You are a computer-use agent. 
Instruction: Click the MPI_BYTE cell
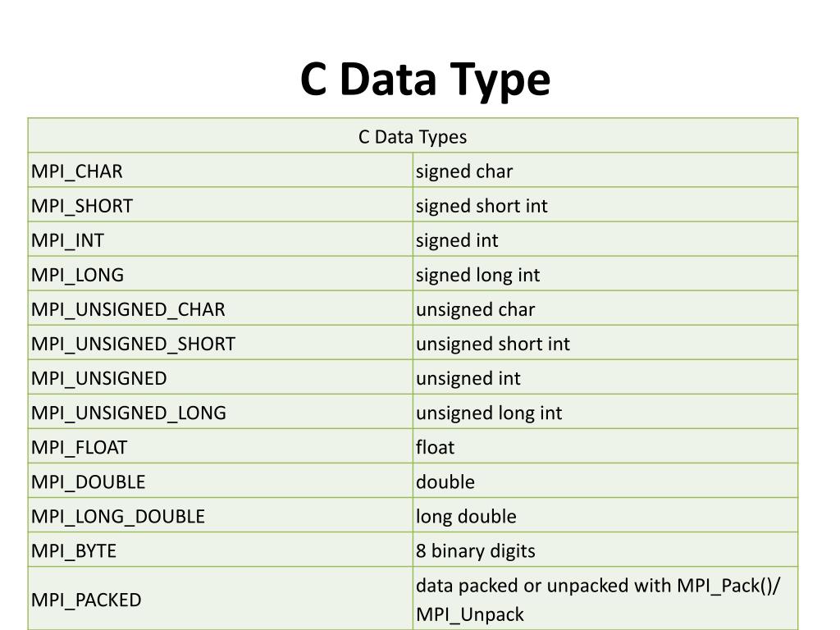(220, 550)
